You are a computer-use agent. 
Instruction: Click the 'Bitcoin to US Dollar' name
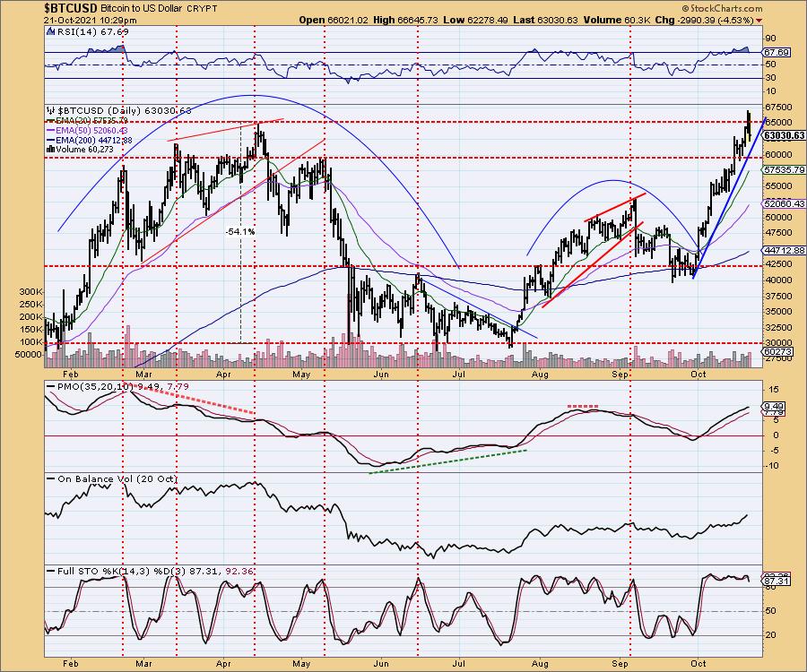click(x=141, y=9)
